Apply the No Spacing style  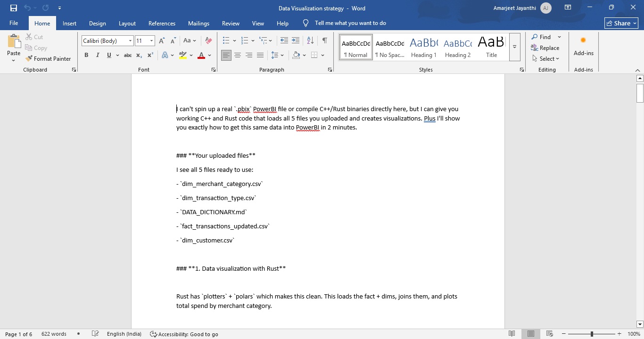coord(390,47)
